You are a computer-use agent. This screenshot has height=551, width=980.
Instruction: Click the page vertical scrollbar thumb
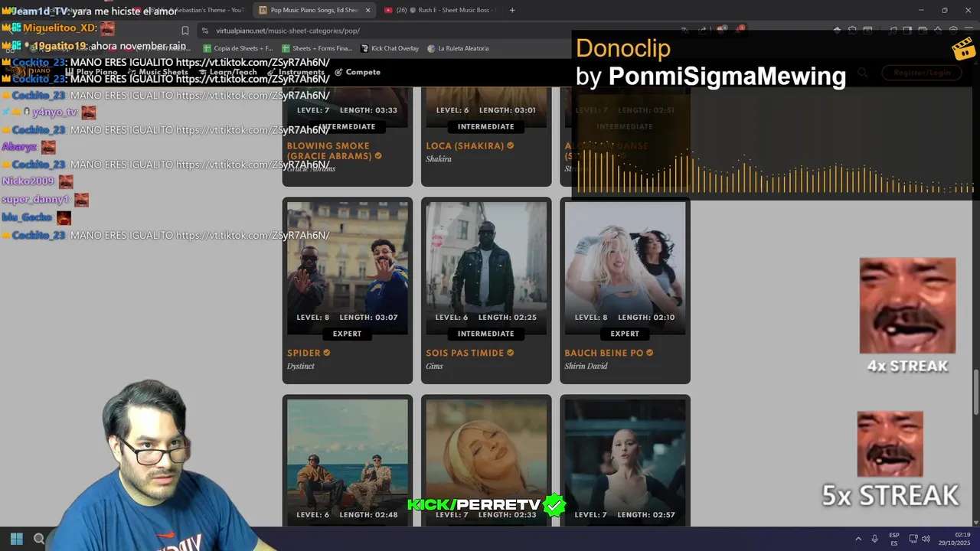[x=975, y=392]
